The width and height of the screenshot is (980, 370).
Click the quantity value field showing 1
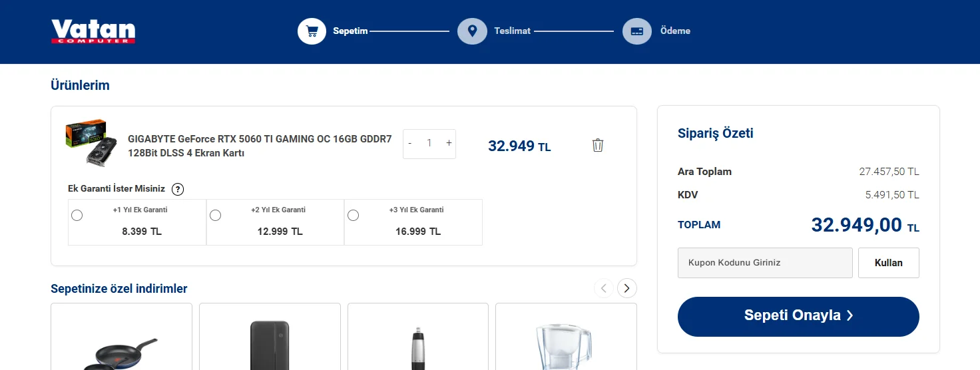pos(429,143)
